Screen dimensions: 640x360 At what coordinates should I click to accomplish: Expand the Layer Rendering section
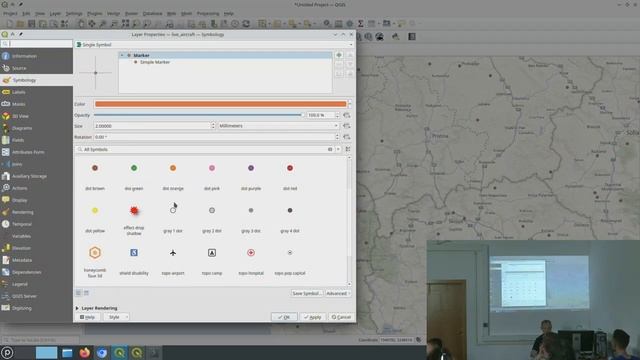point(77,308)
